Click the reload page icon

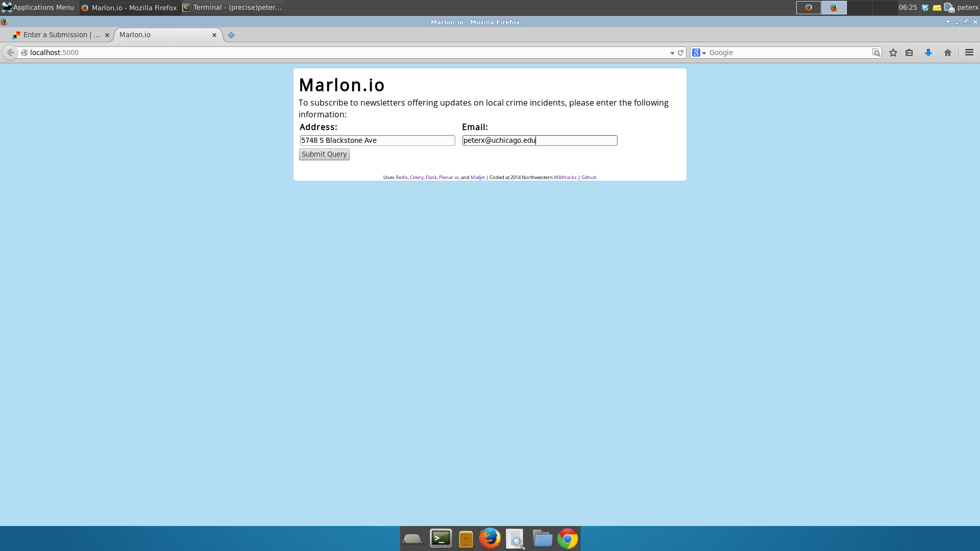click(680, 53)
